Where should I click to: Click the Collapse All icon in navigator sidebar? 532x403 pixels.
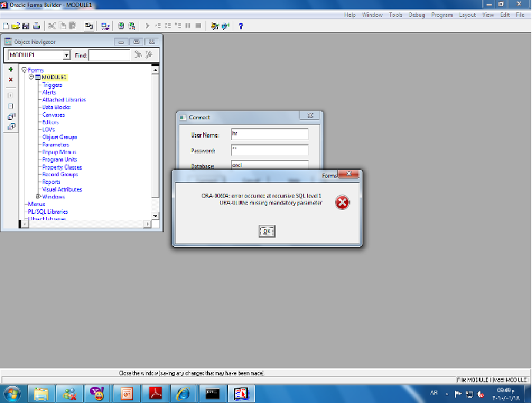[11, 126]
